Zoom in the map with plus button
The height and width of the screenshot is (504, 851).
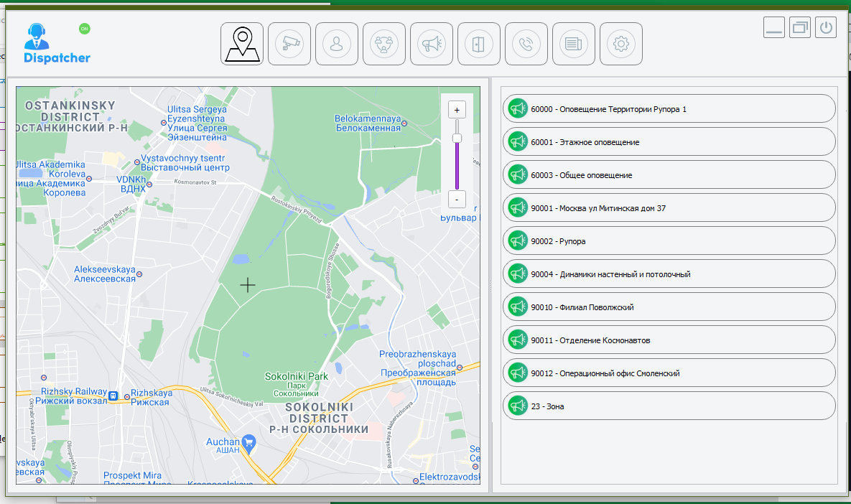457,110
